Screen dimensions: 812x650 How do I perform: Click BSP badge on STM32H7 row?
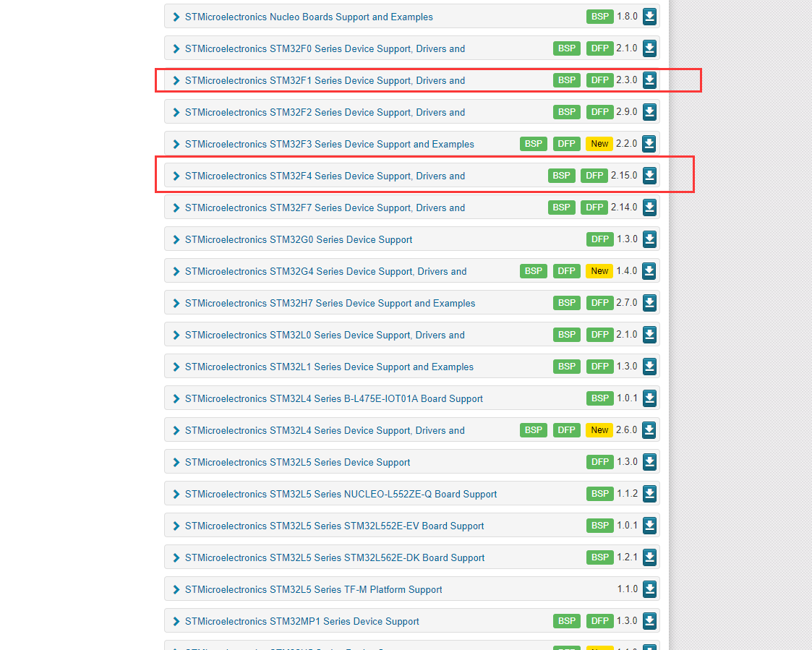(x=567, y=303)
